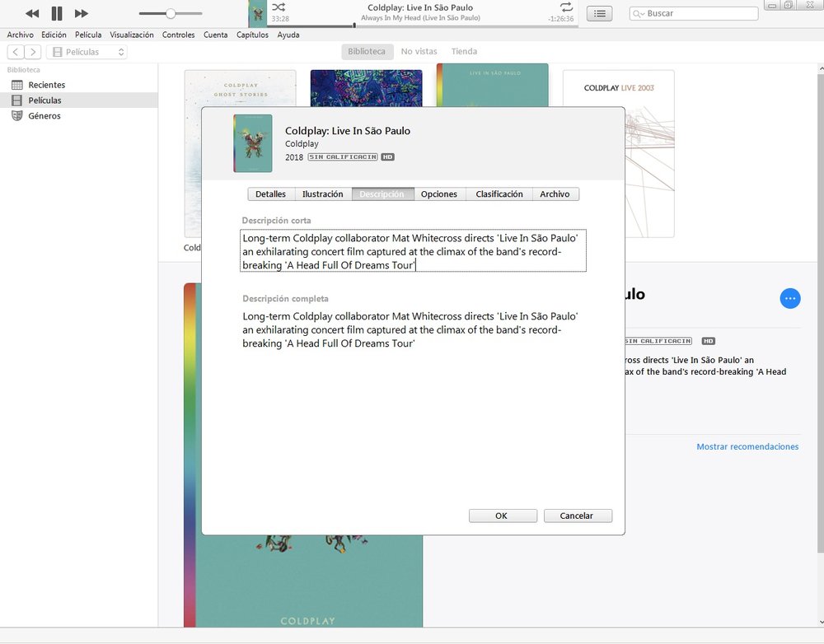The image size is (824, 644).
Task: Open the Mostrar recomendaciones link
Action: (747, 446)
